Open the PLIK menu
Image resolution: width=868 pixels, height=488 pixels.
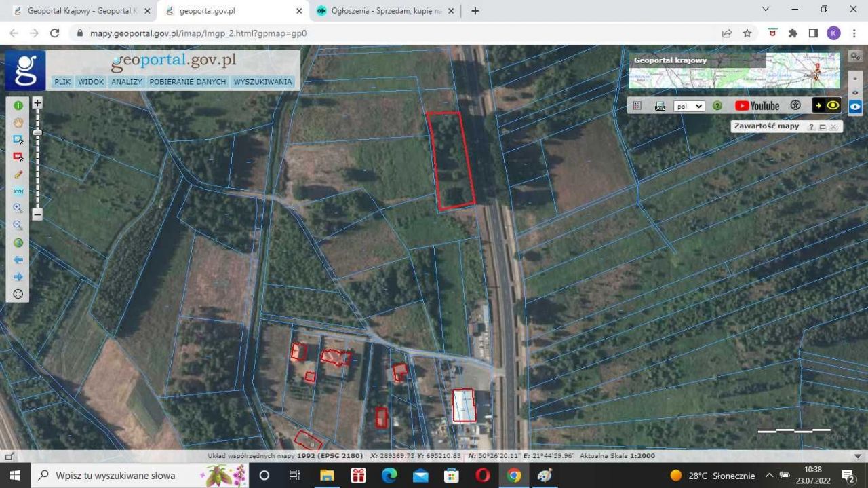click(x=62, y=82)
